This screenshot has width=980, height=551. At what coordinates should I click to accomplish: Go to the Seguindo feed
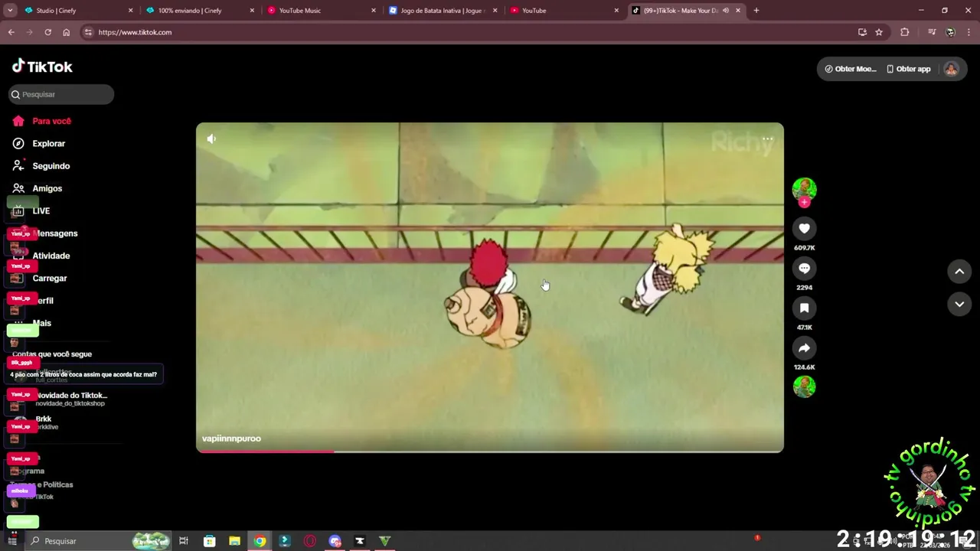[x=42, y=166]
